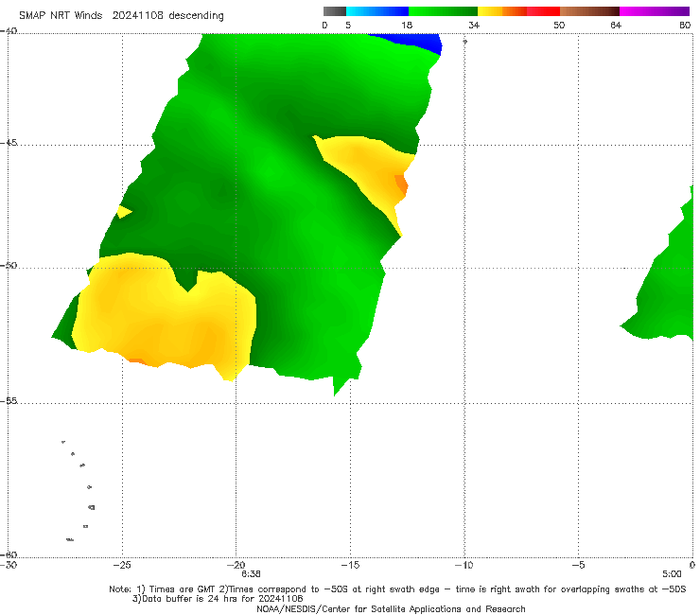This screenshot has width=700, height=615.
Task: Click the latitude label '-45'
Action: 9,143
